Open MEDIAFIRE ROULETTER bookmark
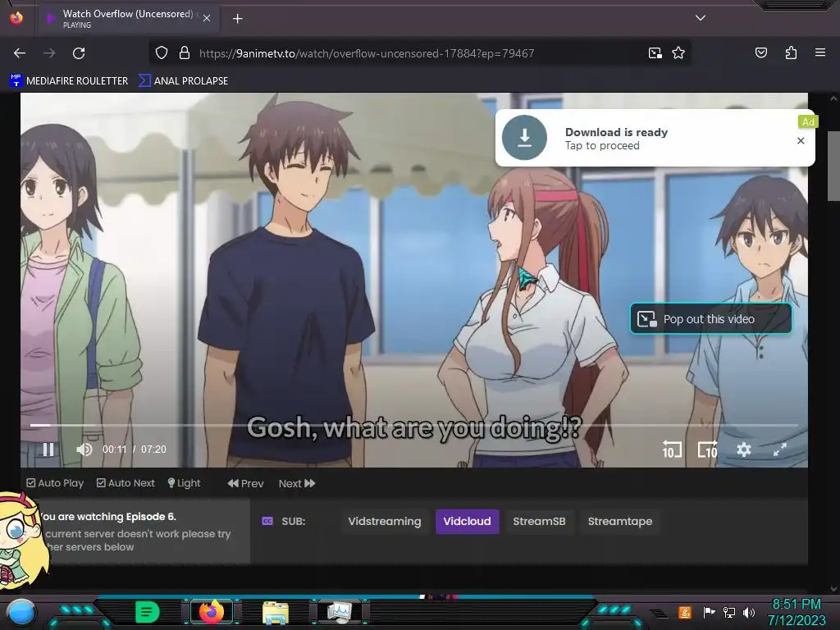This screenshot has height=630, width=840. tap(69, 81)
